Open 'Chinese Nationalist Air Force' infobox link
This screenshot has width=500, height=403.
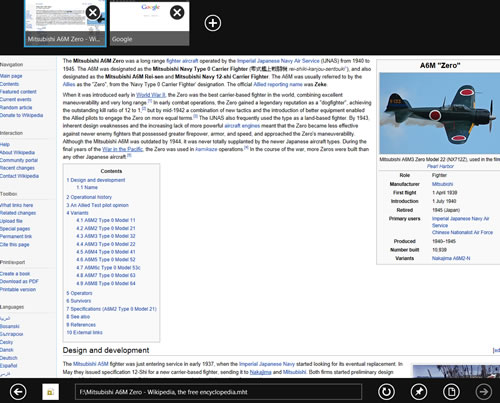point(462,232)
